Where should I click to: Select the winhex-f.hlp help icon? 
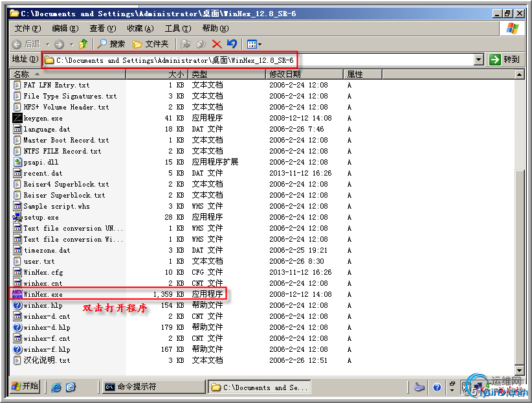17,349
